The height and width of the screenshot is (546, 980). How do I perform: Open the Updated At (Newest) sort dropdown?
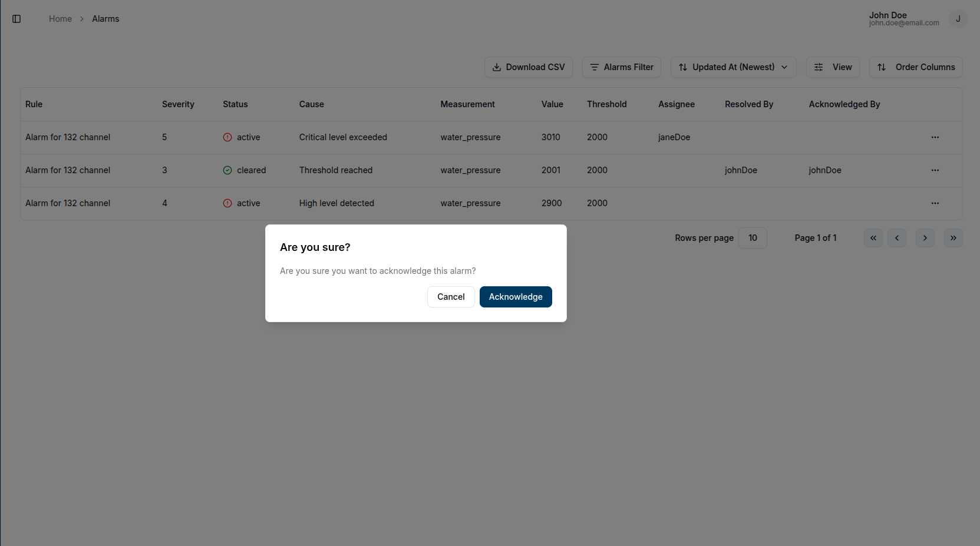733,67
